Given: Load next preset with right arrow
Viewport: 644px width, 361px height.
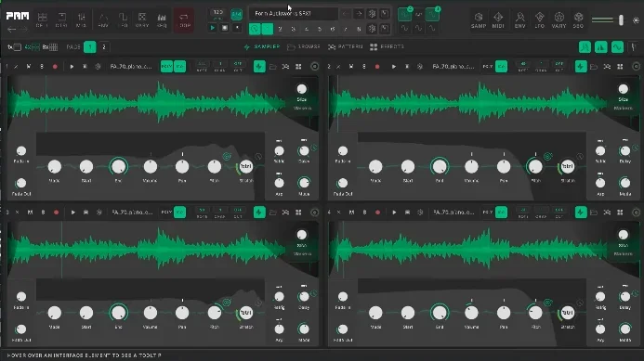Looking at the screenshot, I should click(359, 14).
